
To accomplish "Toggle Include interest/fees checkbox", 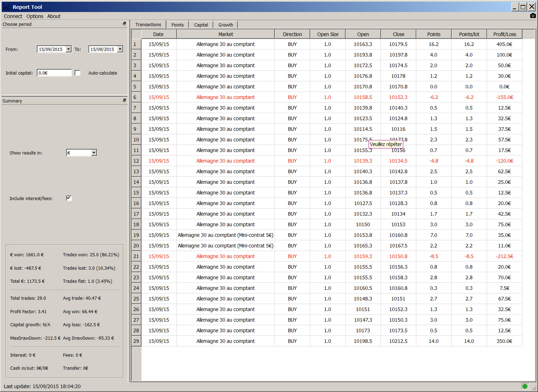I will pos(69,198).
